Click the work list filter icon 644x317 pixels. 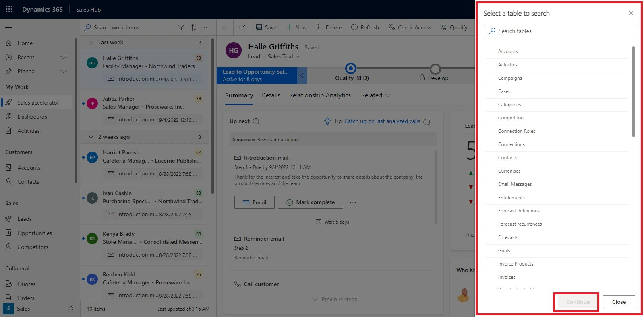pyautogui.click(x=181, y=27)
